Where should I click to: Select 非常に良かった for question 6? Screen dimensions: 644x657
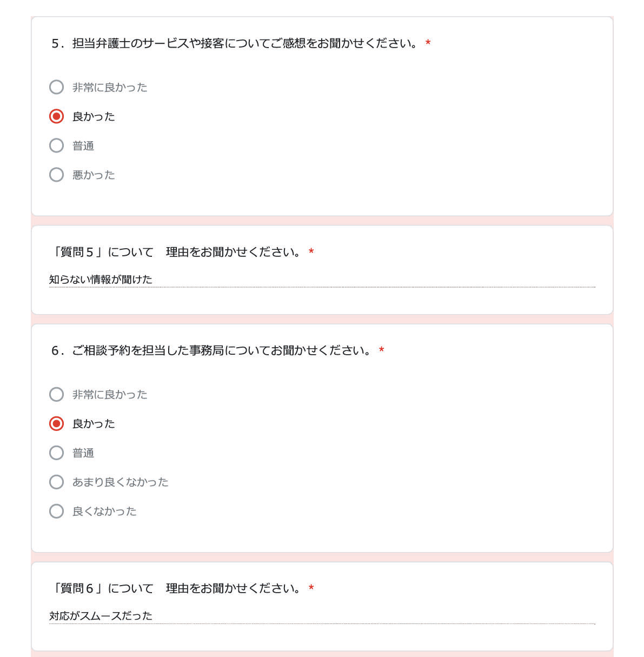57,394
